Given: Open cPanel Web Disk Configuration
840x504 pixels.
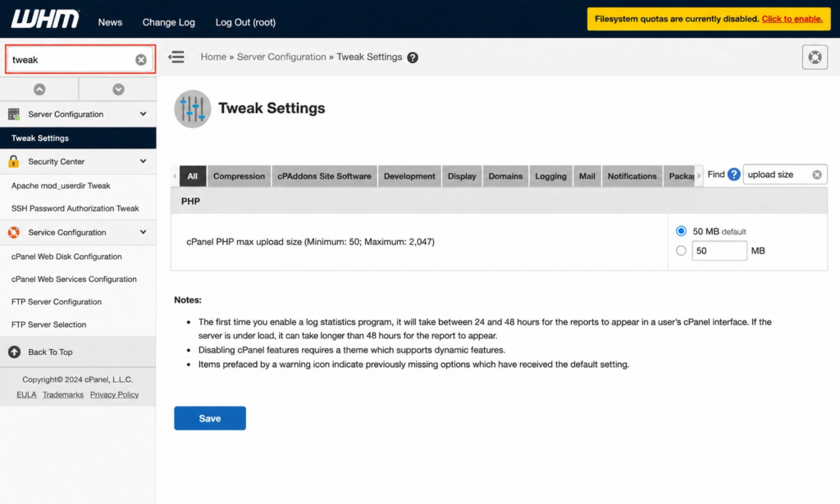Looking at the screenshot, I should coord(66,257).
